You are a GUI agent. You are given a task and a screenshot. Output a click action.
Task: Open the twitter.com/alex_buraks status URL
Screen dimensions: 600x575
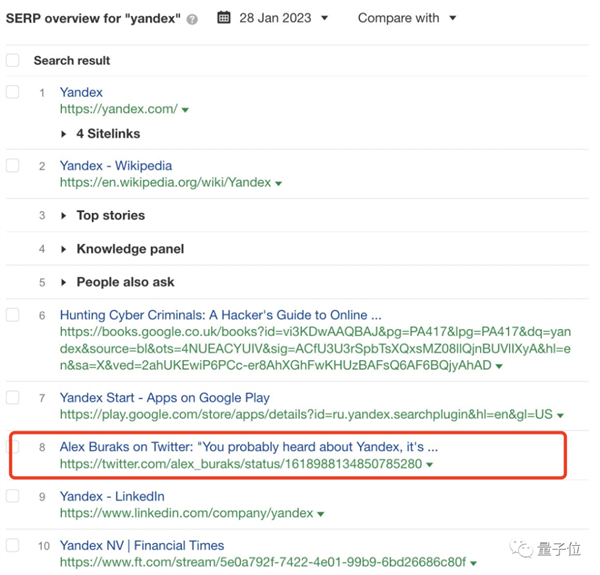241,464
